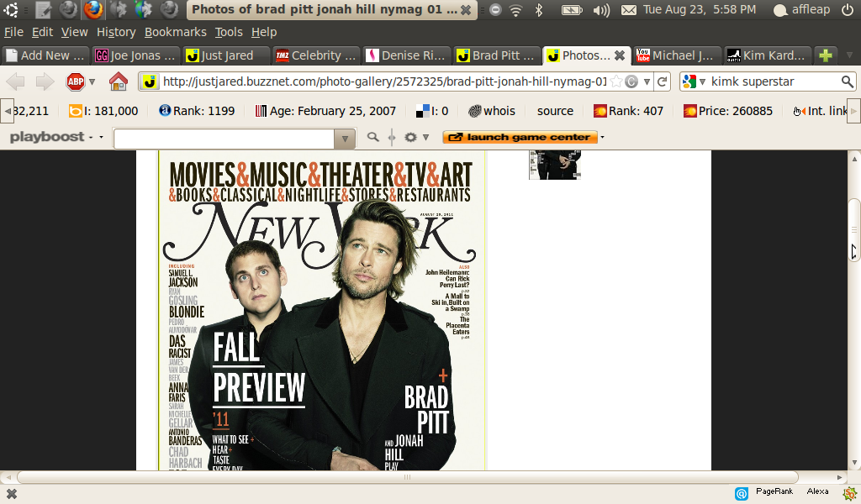
Task: Click the playboost search text field
Action: click(x=224, y=139)
